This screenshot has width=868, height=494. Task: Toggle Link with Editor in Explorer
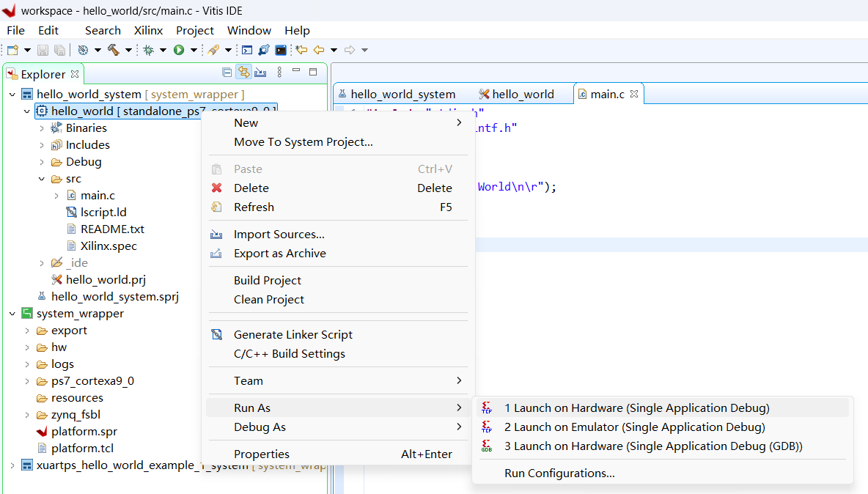coord(243,72)
